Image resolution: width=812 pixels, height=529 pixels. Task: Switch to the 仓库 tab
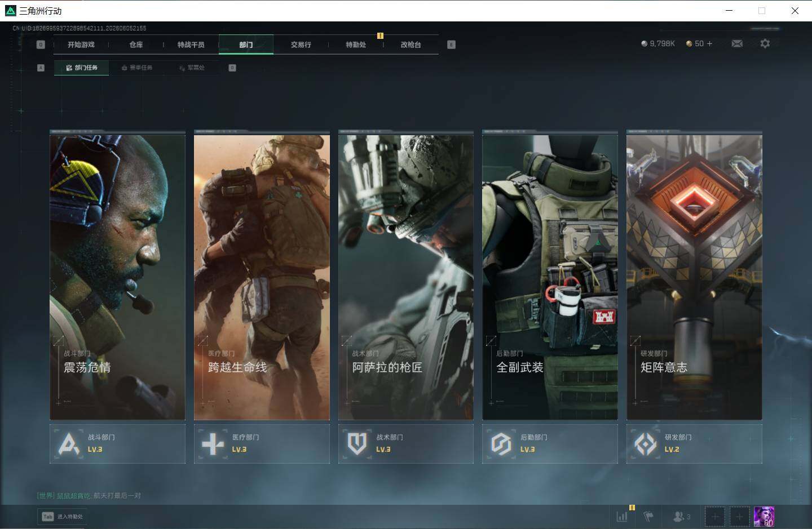pos(136,45)
